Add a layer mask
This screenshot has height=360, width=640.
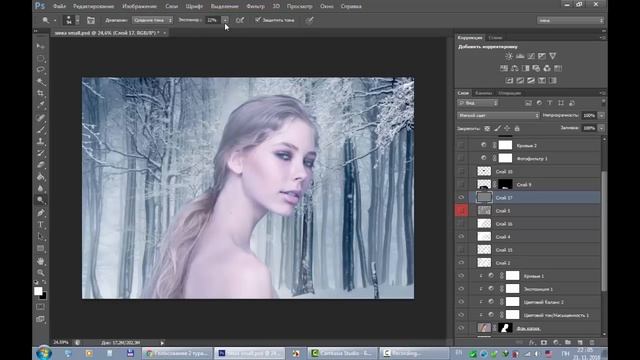click(544, 342)
